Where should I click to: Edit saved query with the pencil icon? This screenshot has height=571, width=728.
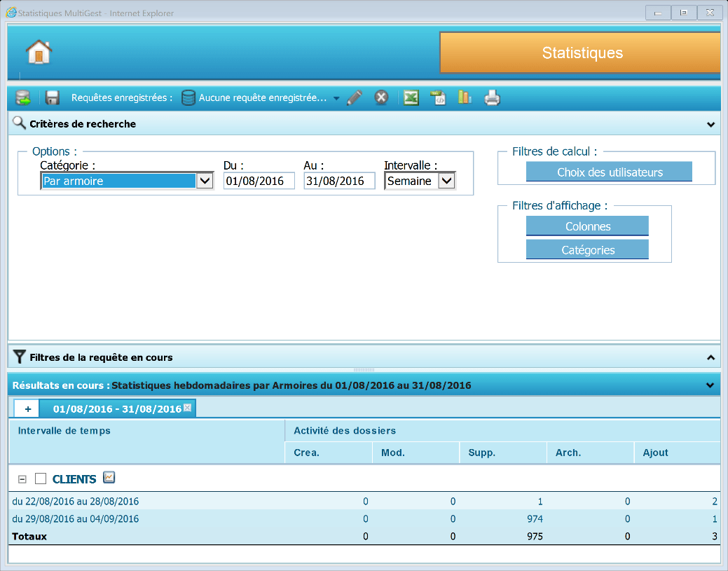click(355, 98)
